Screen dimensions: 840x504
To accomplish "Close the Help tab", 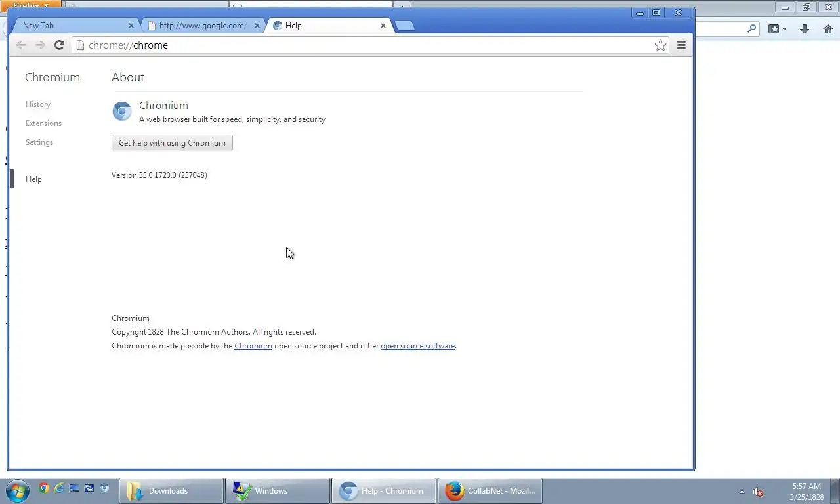I will click(x=383, y=26).
